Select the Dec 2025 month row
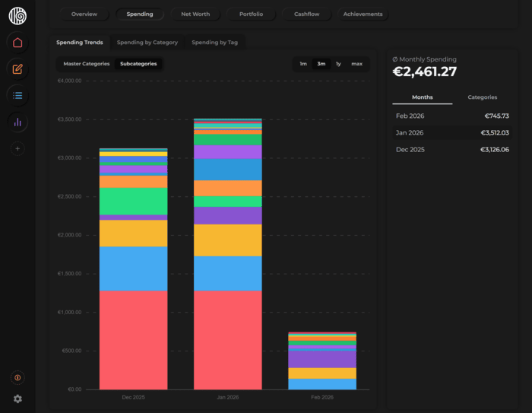 [452, 150]
